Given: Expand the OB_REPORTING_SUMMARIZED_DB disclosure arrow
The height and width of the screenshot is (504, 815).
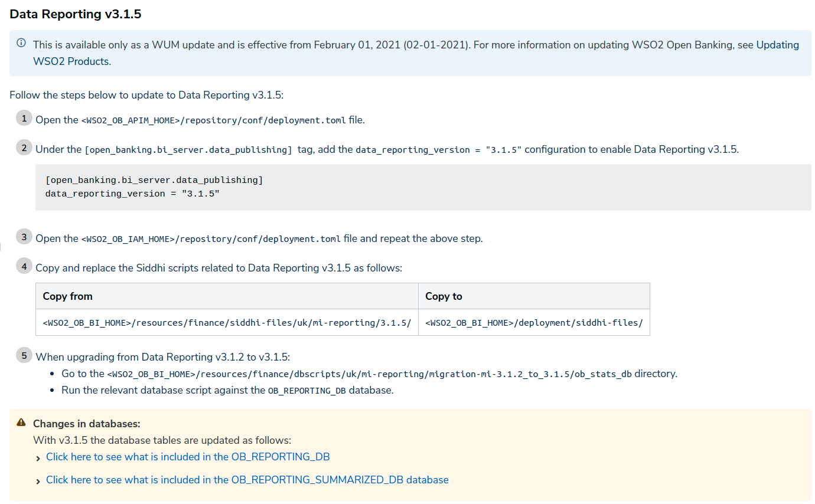Looking at the screenshot, I should pos(38,480).
